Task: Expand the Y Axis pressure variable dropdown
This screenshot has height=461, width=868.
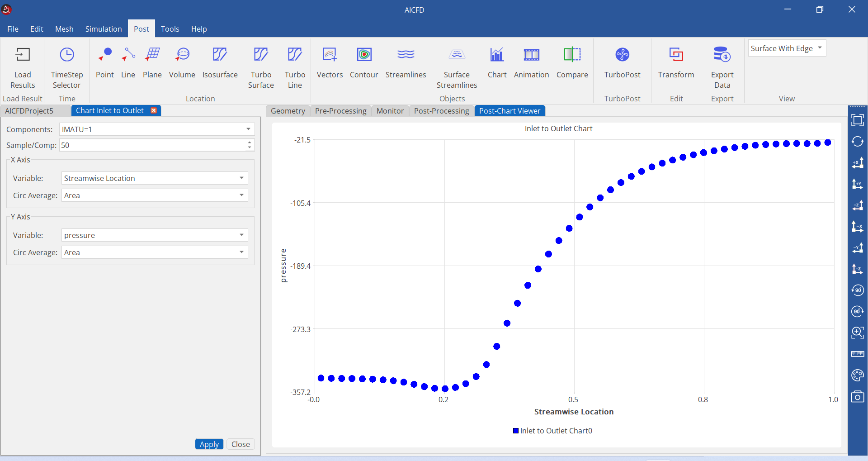Action: click(x=155, y=235)
